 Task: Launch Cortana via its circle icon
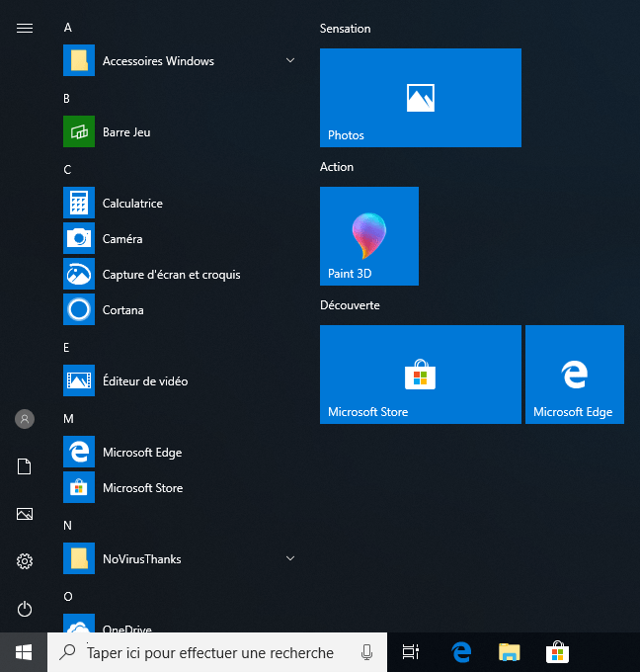point(79,309)
